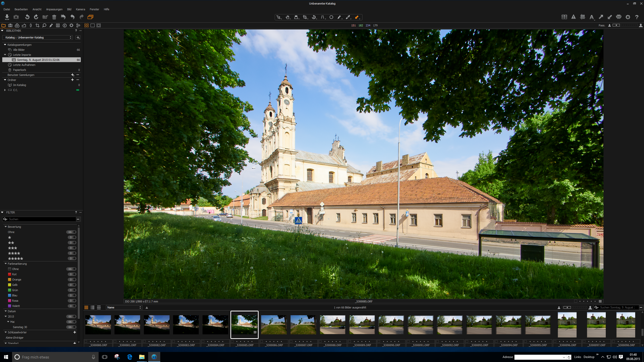Image resolution: width=644 pixels, height=362 pixels.
Task: Expand the C:\ folder tree
Action: (x=5, y=90)
